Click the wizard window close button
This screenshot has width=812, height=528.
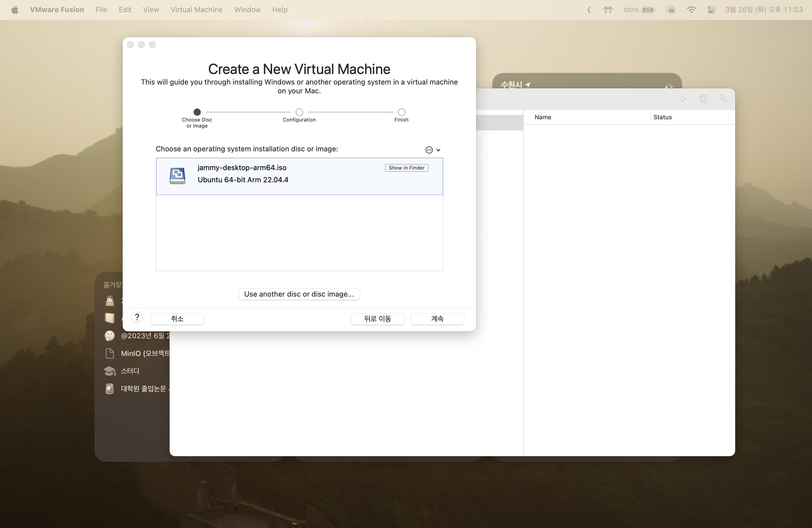[x=130, y=45]
